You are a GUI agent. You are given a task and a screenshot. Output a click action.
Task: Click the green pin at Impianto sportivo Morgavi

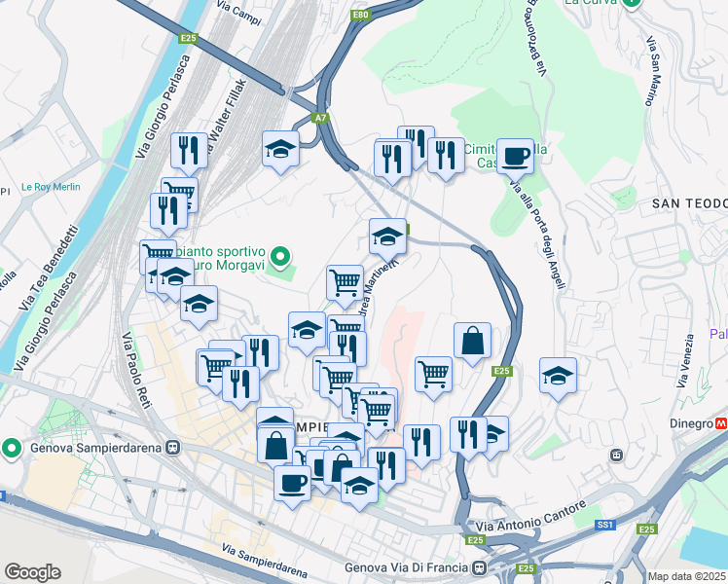tap(280, 258)
